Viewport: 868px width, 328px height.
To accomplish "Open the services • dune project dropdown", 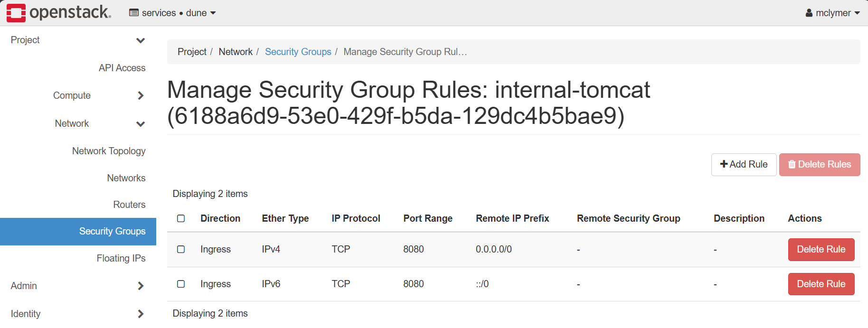I will [173, 13].
